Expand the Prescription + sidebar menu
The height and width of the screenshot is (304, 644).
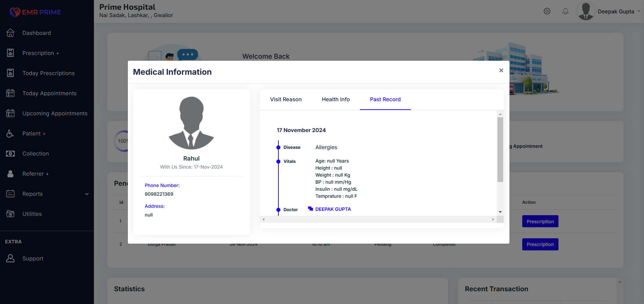pyautogui.click(x=41, y=53)
